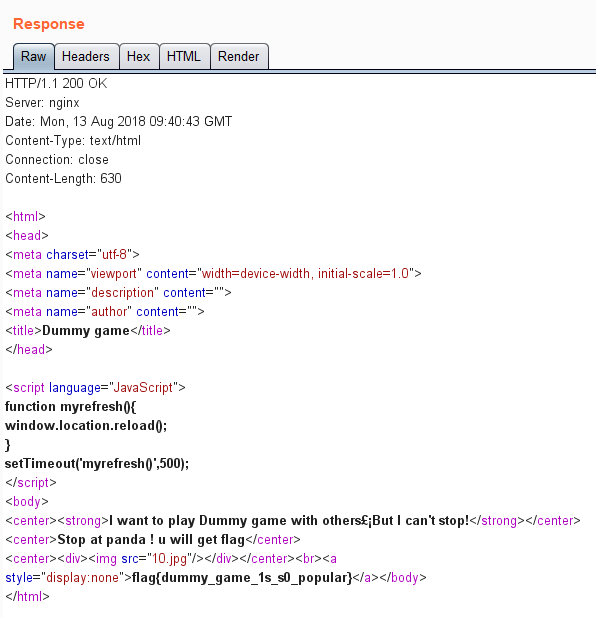Open the HTML tab
This screenshot has width=596, height=617.
point(184,57)
